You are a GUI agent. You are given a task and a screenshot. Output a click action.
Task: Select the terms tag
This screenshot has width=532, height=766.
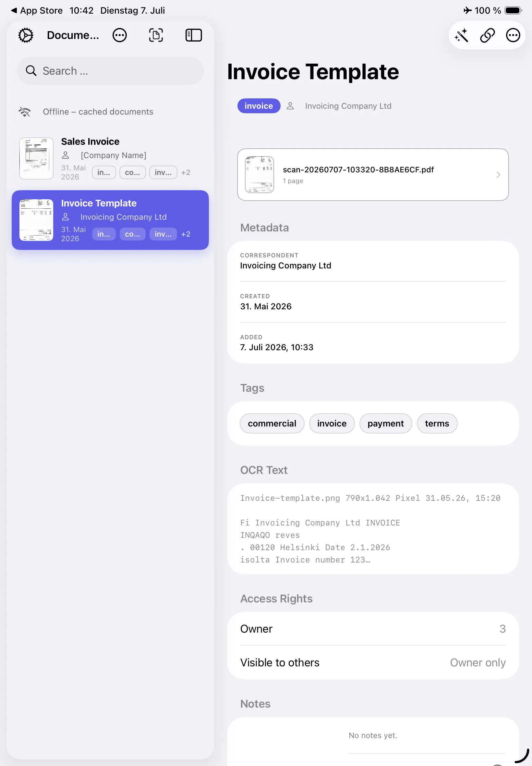coord(437,424)
